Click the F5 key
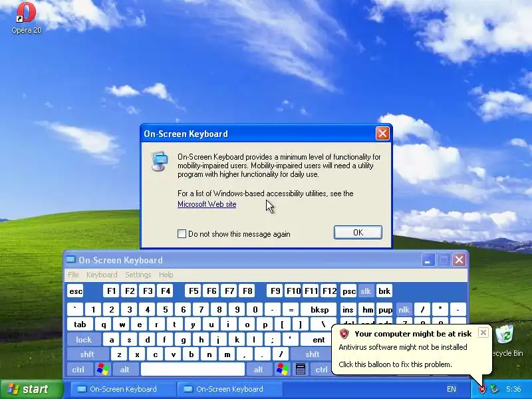Screen dimensions: 532x399 (194, 291)
